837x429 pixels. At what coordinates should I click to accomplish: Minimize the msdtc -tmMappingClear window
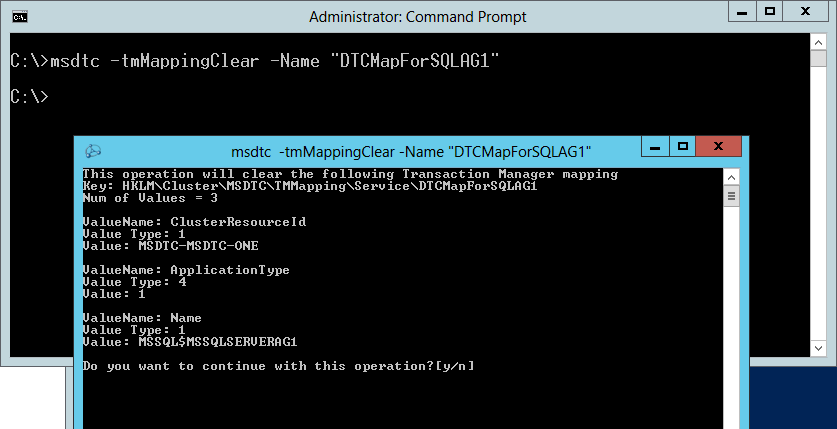pos(656,146)
